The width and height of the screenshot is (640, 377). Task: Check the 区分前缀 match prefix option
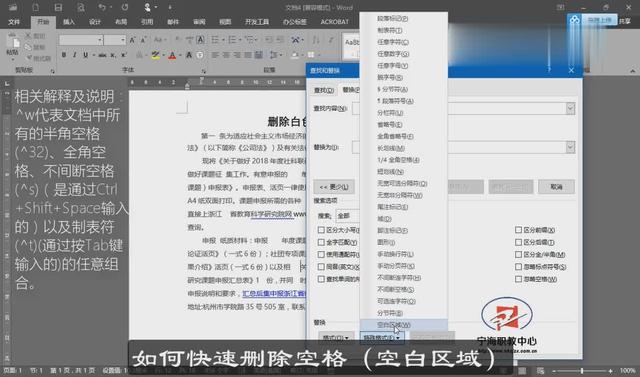[x=518, y=230]
